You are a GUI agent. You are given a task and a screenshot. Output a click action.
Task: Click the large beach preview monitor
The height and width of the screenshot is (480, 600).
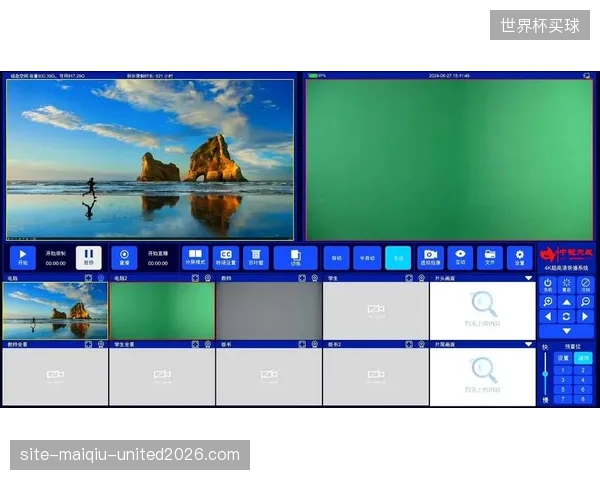(x=150, y=160)
